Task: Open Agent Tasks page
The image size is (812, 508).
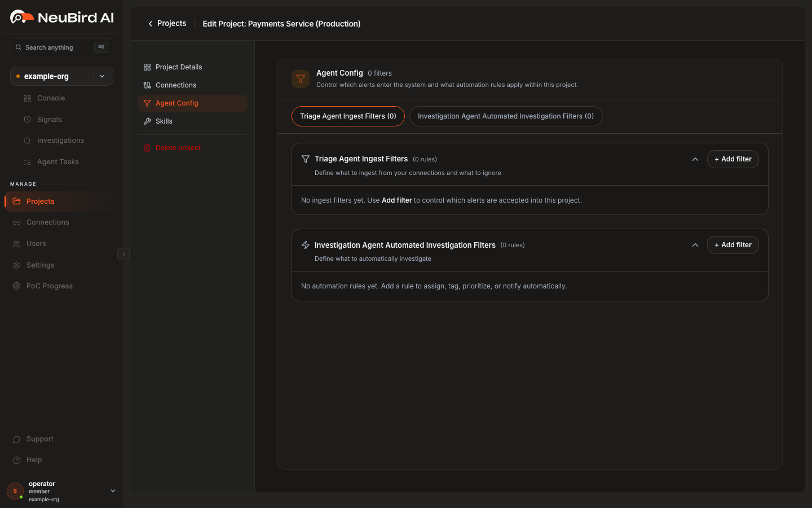Action: point(58,162)
